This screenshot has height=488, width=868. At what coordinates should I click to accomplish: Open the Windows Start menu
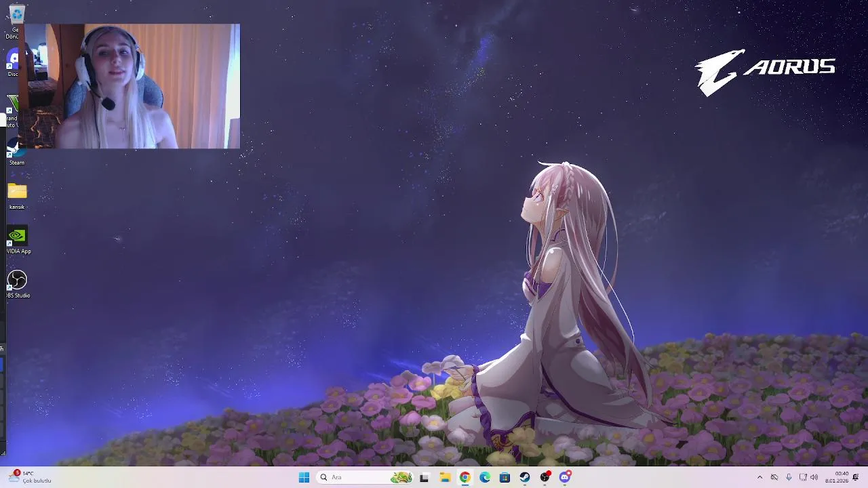pyautogui.click(x=304, y=477)
